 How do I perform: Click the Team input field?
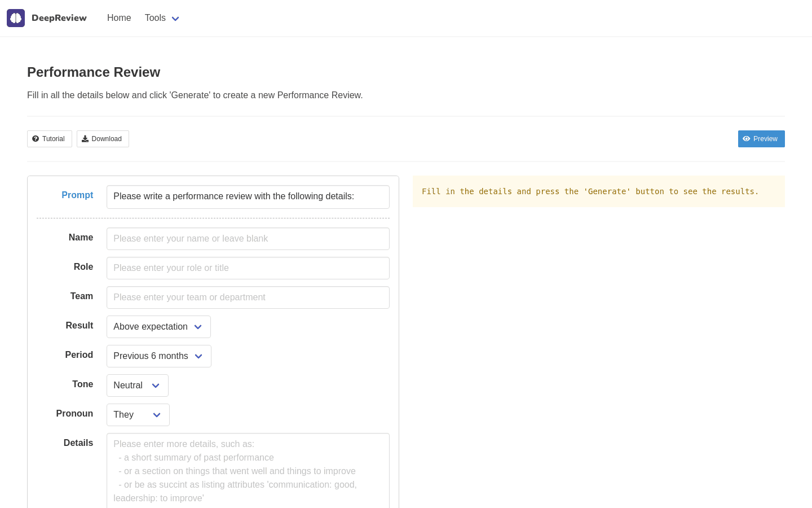coord(248,297)
